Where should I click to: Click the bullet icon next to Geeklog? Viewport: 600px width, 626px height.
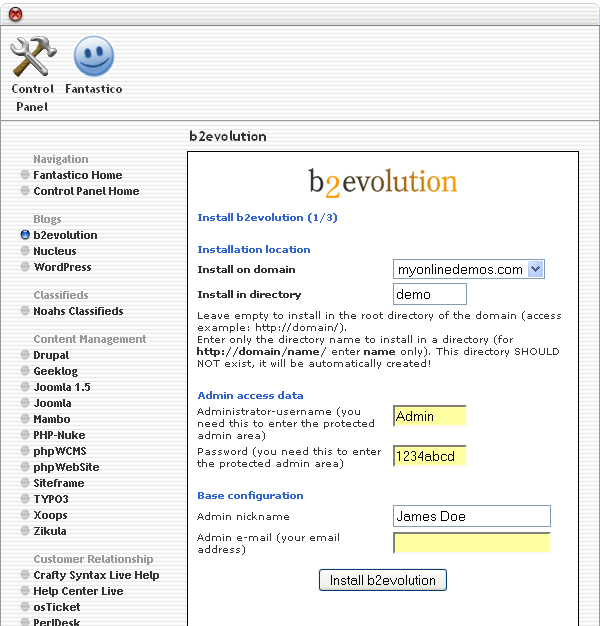point(25,371)
